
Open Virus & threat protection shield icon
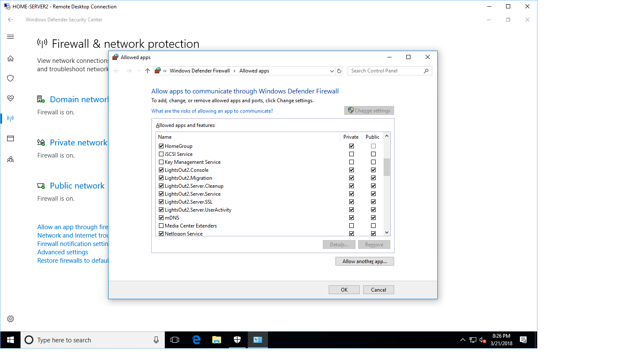[x=10, y=78]
